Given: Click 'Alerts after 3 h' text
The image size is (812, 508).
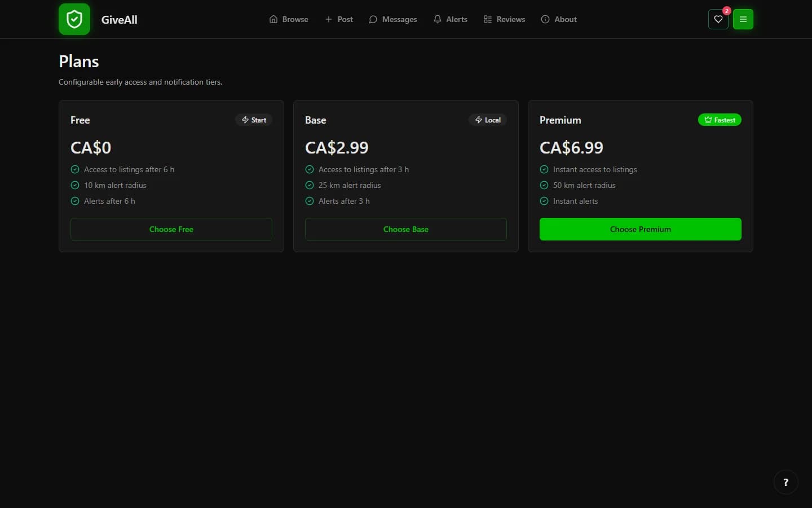Looking at the screenshot, I should click(344, 201).
